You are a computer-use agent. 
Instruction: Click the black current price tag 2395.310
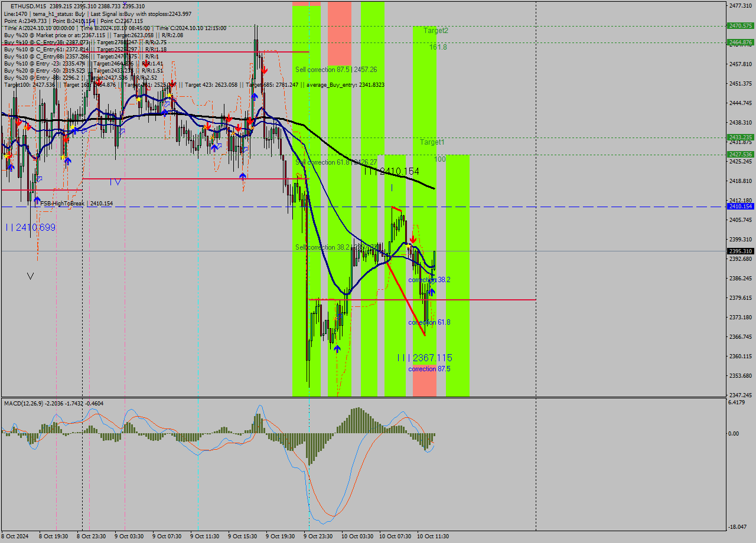click(x=741, y=251)
